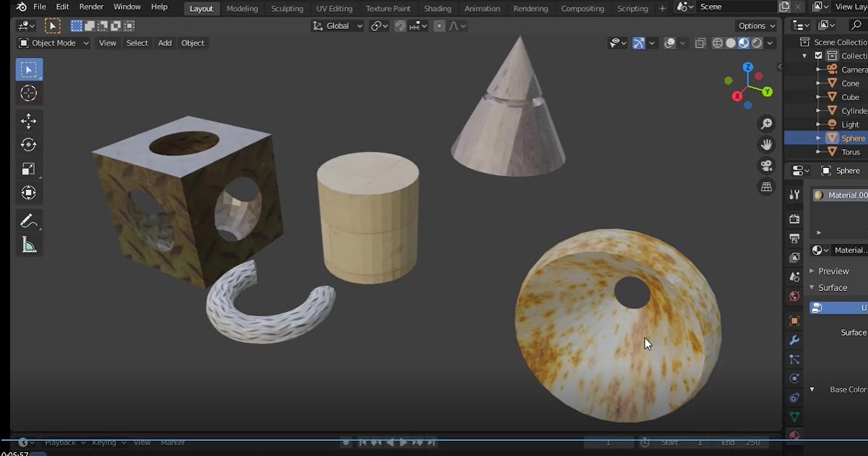Open the Render properties tab
This screenshot has height=456, width=868.
click(x=793, y=219)
